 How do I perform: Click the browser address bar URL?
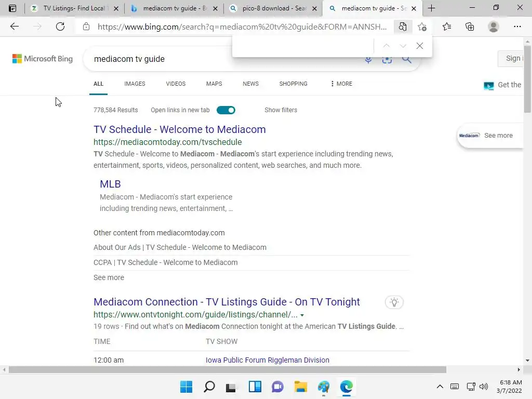tap(242, 27)
